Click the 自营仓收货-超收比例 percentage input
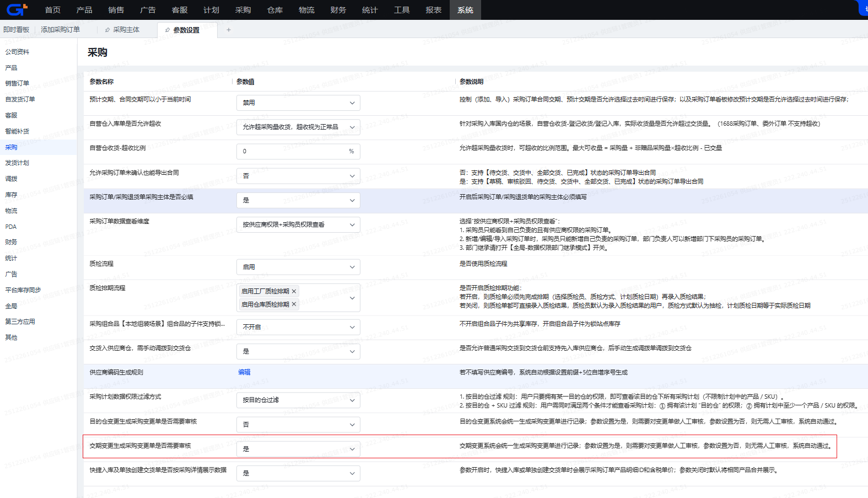 (292, 151)
